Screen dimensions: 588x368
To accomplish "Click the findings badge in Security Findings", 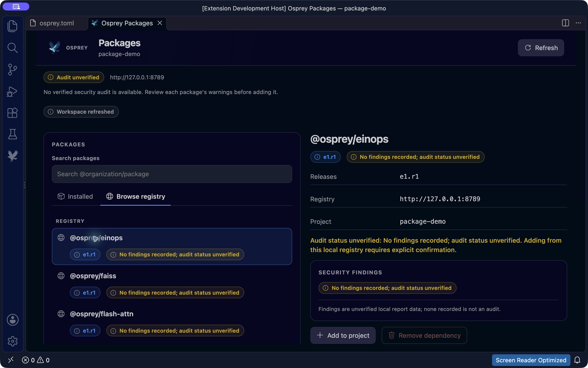I will tap(387, 288).
